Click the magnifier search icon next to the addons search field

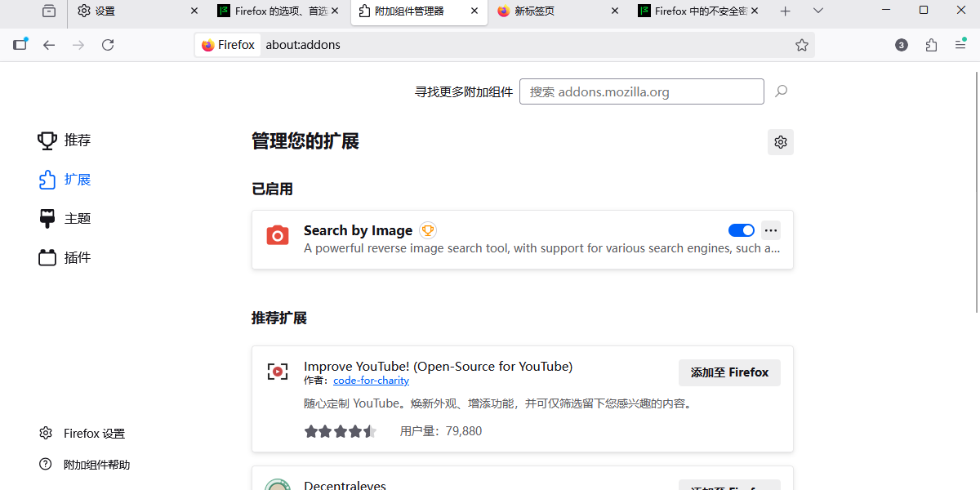[781, 91]
